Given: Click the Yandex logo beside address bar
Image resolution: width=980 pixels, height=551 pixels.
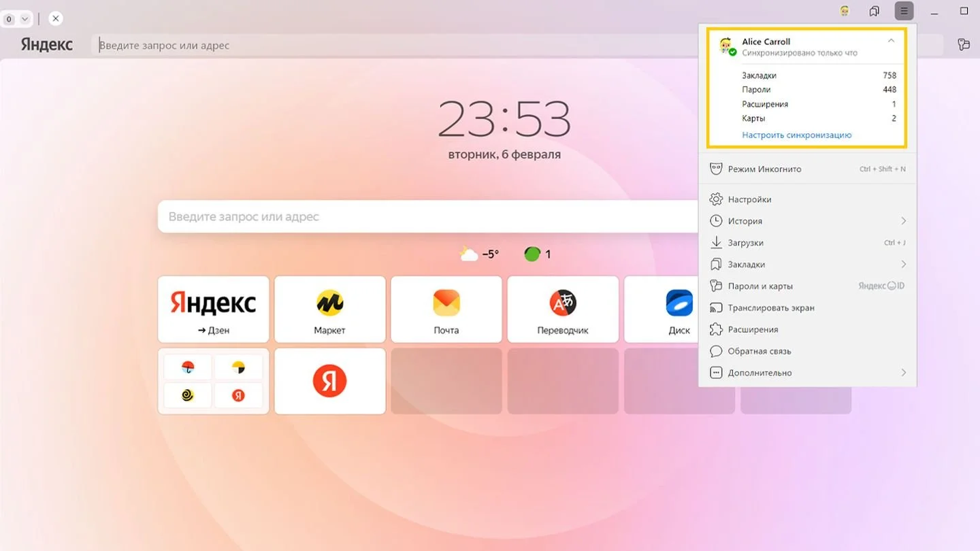Looking at the screenshot, I should click(x=46, y=44).
